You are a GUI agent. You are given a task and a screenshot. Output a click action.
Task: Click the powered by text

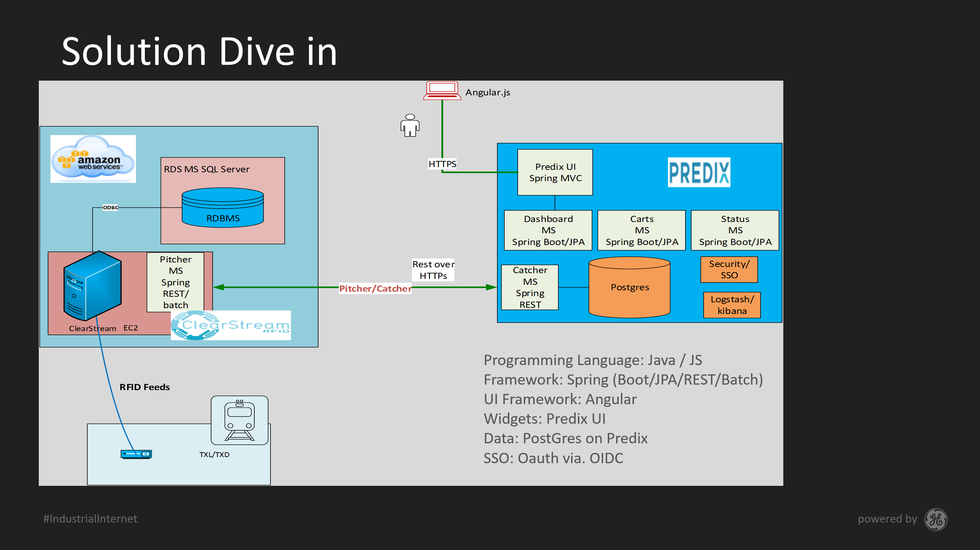point(887,519)
